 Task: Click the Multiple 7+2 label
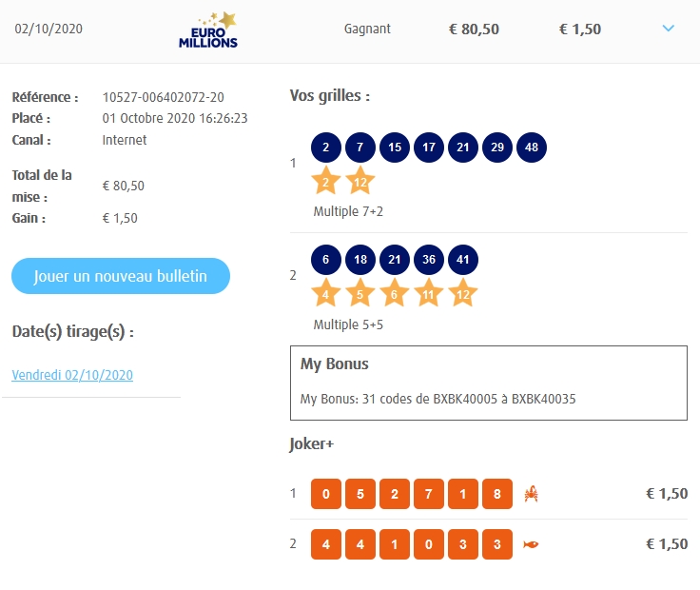348,211
